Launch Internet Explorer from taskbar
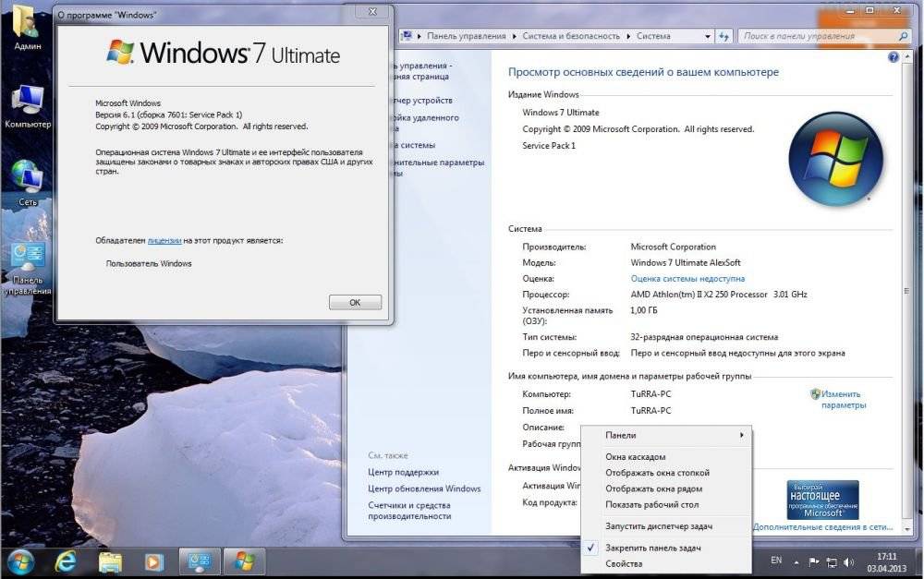This screenshot has width=924, height=579. click(x=66, y=562)
